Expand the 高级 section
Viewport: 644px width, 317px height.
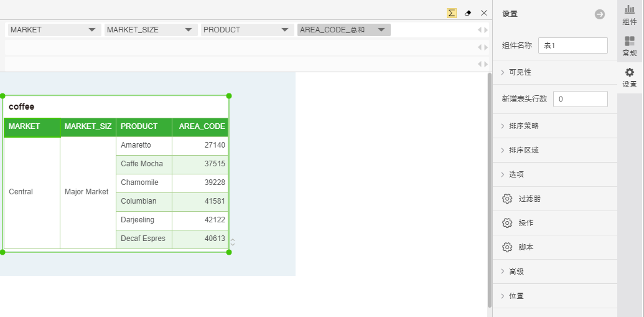tap(516, 272)
